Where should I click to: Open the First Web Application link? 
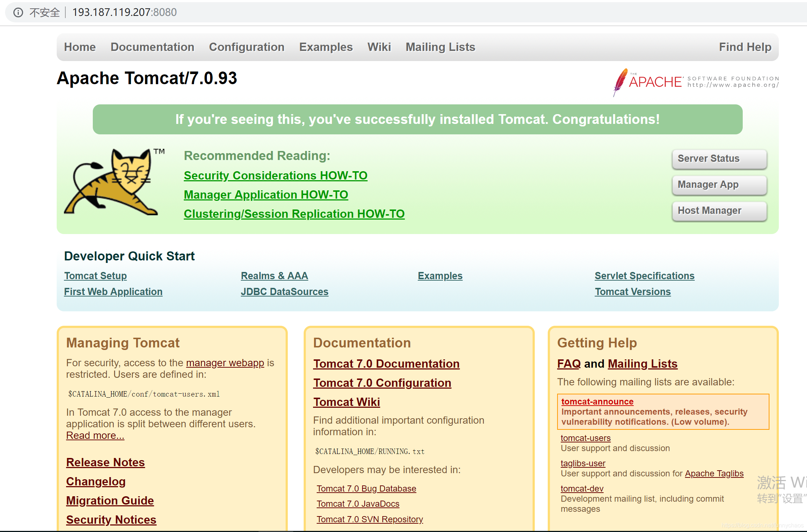[x=113, y=292]
